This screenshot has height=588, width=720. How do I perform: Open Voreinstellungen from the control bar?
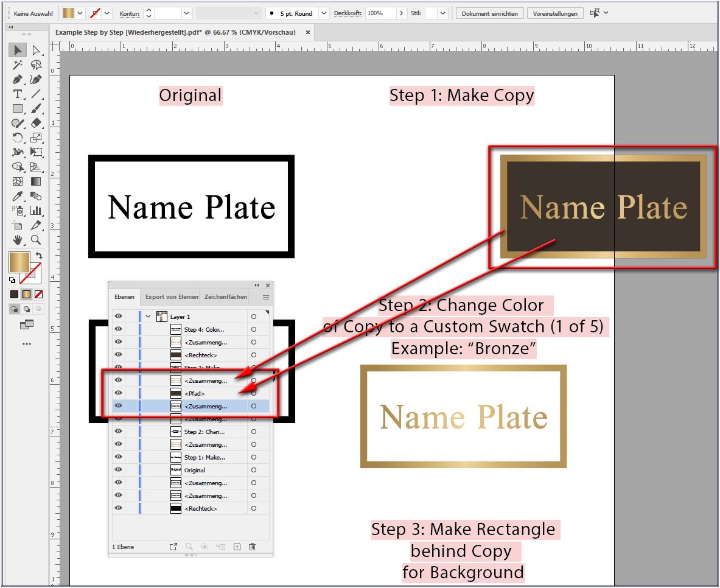tap(554, 13)
